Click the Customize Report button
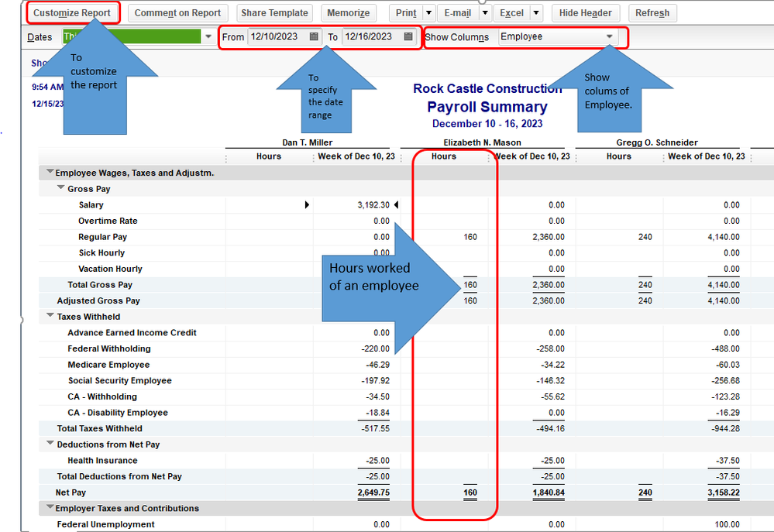Screen dimensions: 774x532 [73, 13]
